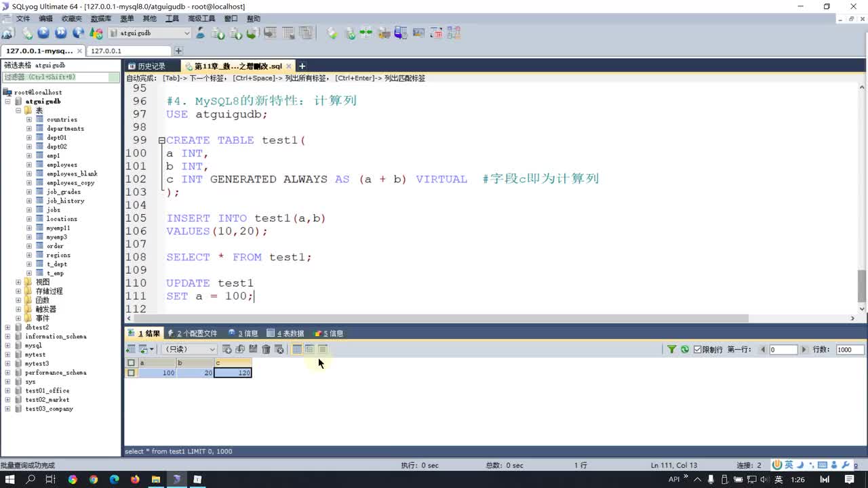
Task: Click the previous rows arrow beside 第一行
Action: [763, 350]
